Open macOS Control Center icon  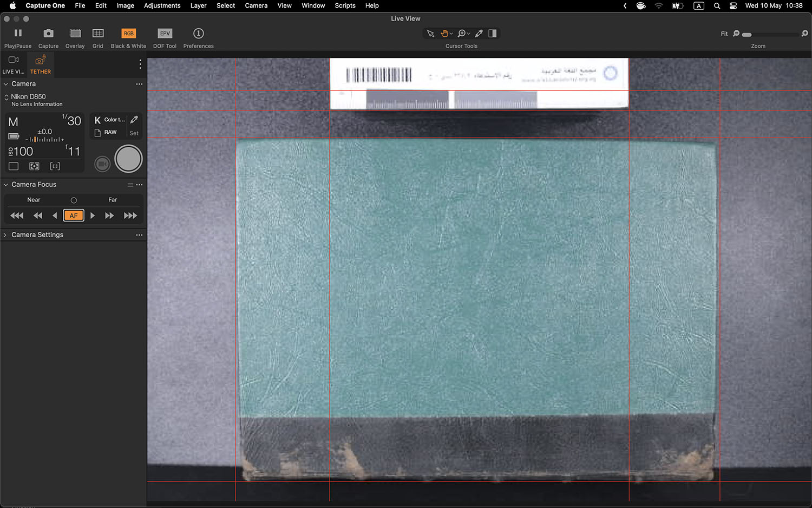pos(733,5)
